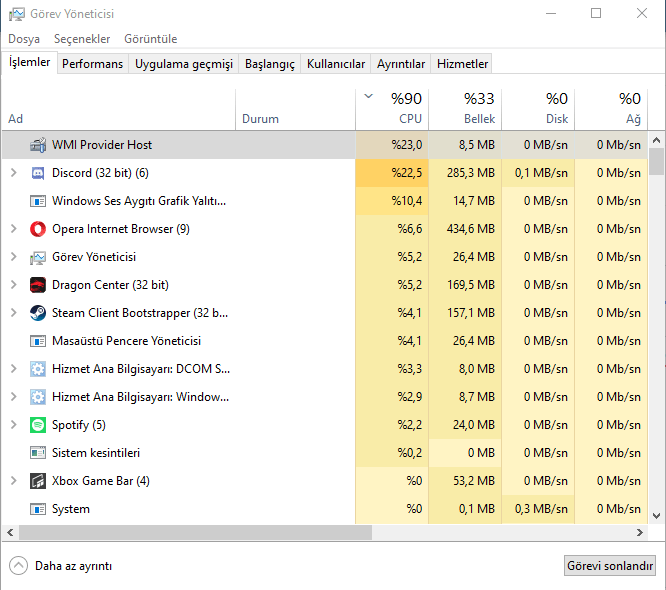Expand the Opera Internet Browser group
Image resolution: width=666 pixels, height=590 pixels.
(x=14, y=229)
